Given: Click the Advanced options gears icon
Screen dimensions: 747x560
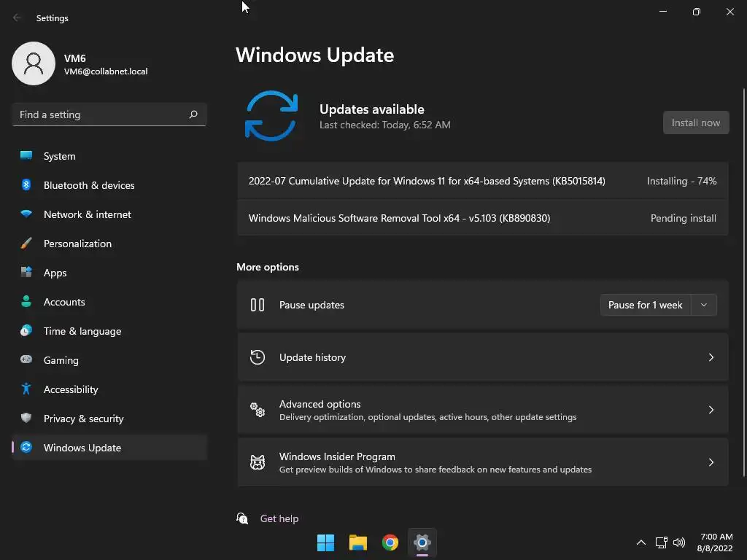Looking at the screenshot, I should (258, 410).
